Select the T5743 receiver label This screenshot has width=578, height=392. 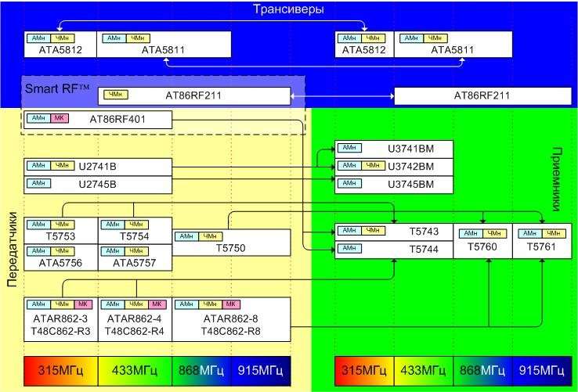click(424, 232)
